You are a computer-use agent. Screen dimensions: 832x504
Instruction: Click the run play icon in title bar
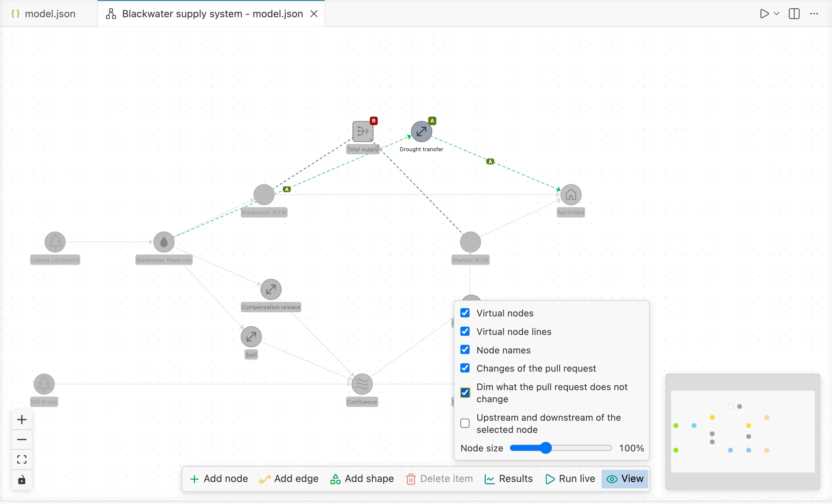pyautogui.click(x=764, y=14)
